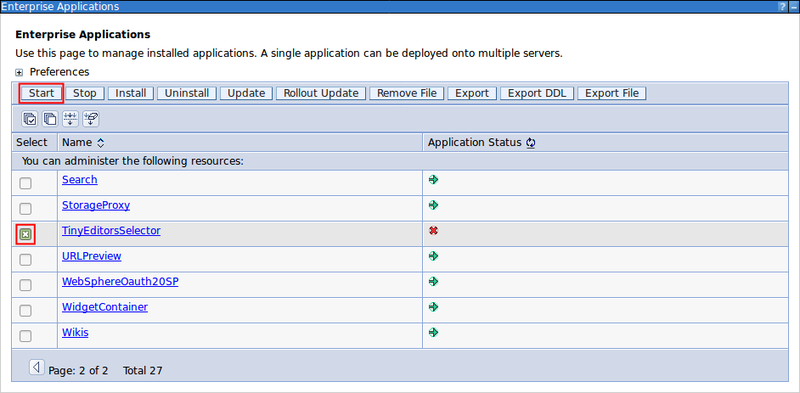Screen dimensions: 800x393
Task: Refresh Application Status column icon
Action: point(531,143)
